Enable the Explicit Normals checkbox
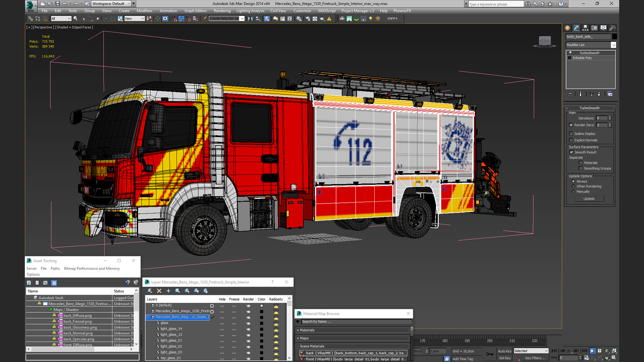Image resolution: width=644 pixels, height=362 pixels. 571,140
